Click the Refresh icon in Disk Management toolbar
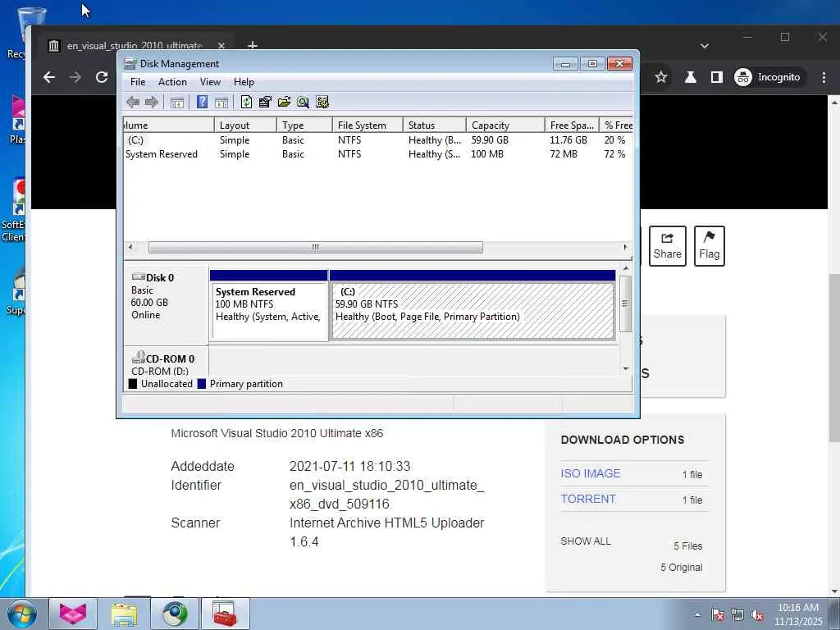Viewport: 840px width, 630px height. 246,102
